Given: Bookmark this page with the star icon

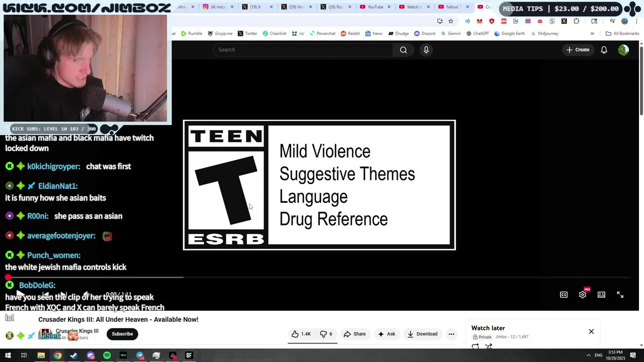Looking at the screenshot, I should [451, 21].
